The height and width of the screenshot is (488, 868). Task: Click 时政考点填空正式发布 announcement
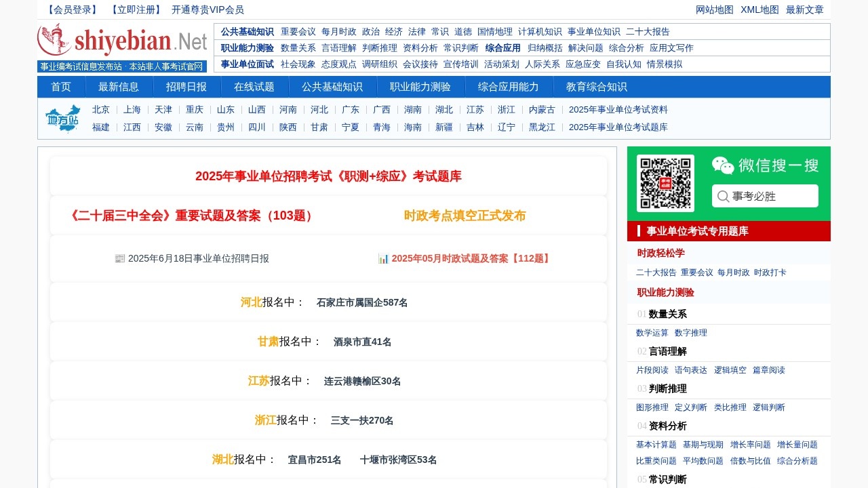coord(465,215)
